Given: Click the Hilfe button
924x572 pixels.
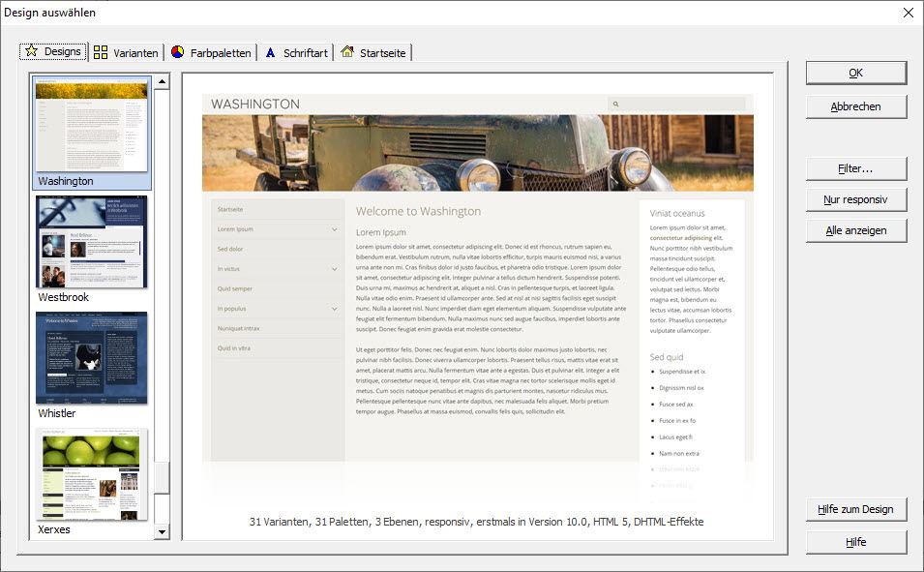Looking at the screenshot, I should [856, 542].
